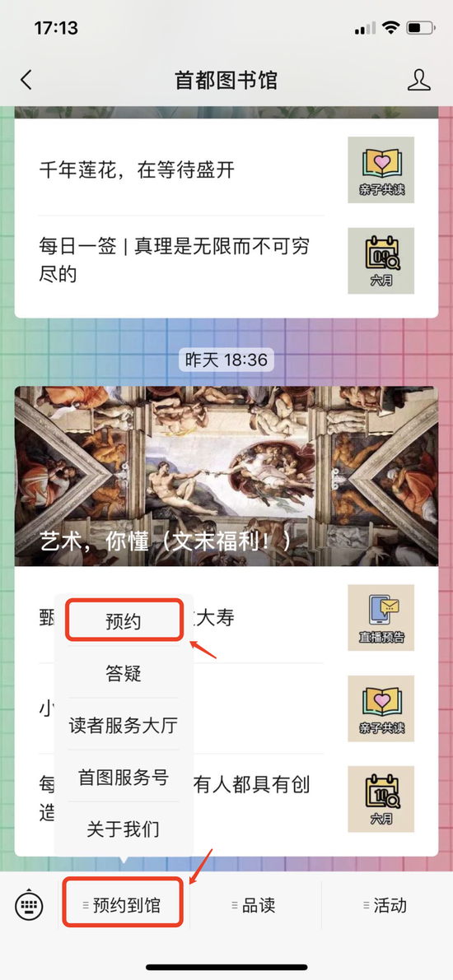The height and width of the screenshot is (980, 453).
Task: Open 关于我们 menu entry
Action: click(124, 829)
